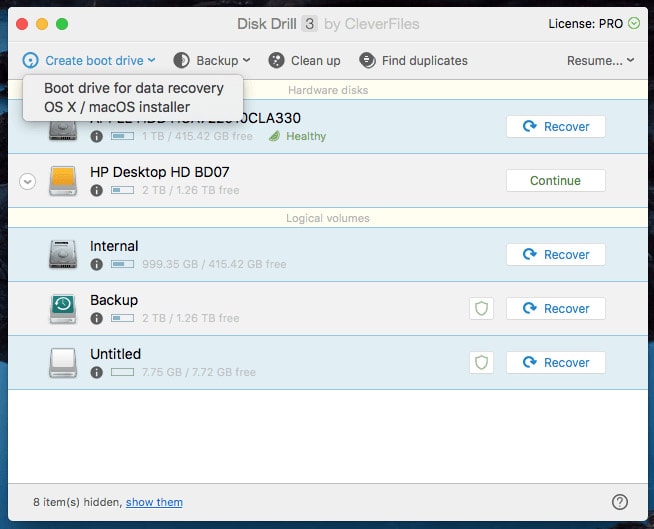Open help with the question mark icon
The width and height of the screenshot is (654, 529).
pyautogui.click(x=619, y=502)
